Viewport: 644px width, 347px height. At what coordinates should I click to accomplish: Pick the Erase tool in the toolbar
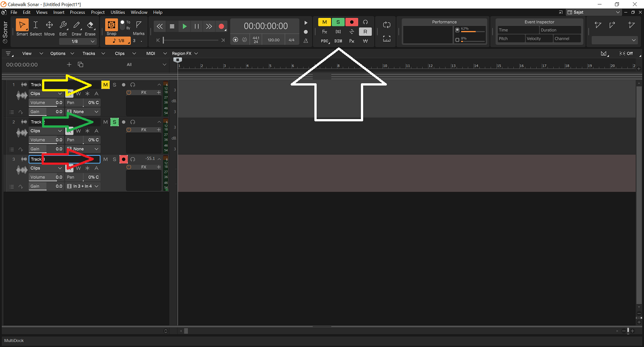tap(90, 27)
